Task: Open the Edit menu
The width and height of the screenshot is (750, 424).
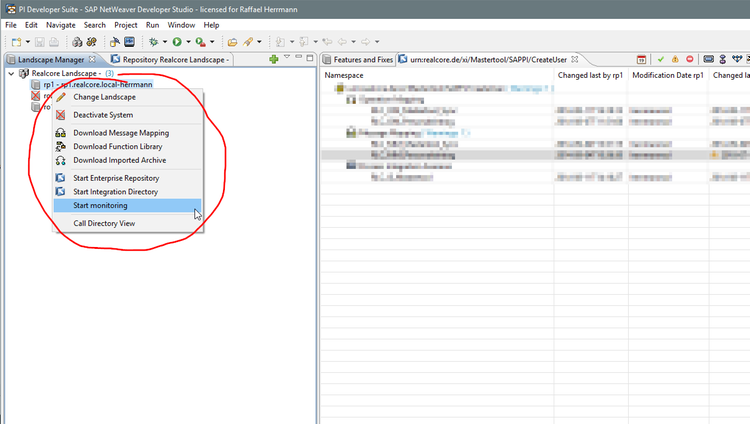Action: click(31, 25)
